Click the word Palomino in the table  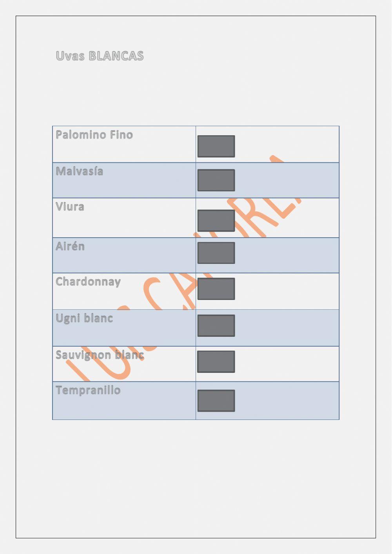coord(81,135)
